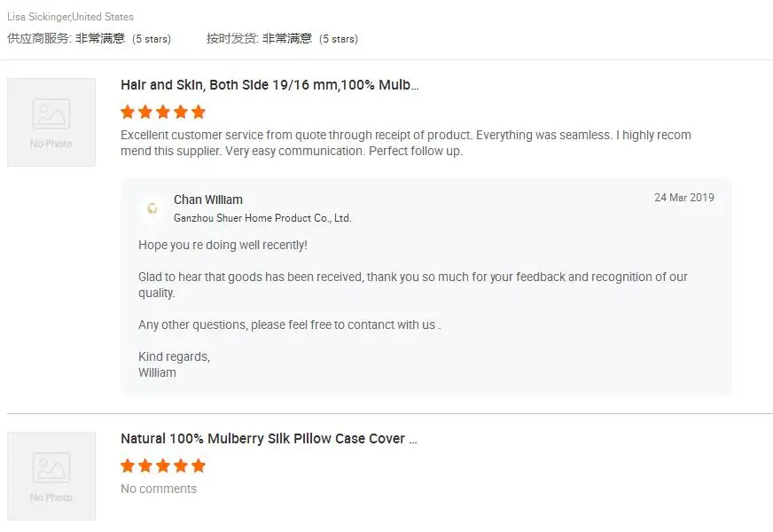The height and width of the screenshot is (532, 773).
Task: Open the Hair and Skin product title
Action: 269,85
